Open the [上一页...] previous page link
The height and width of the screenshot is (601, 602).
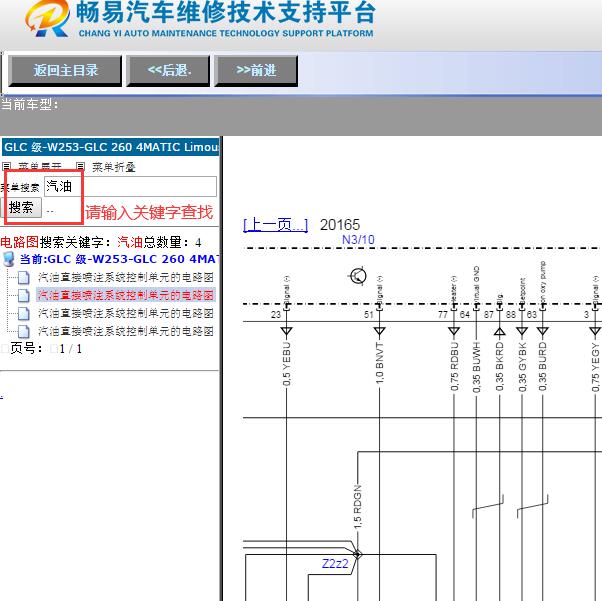tap(276, 225)
